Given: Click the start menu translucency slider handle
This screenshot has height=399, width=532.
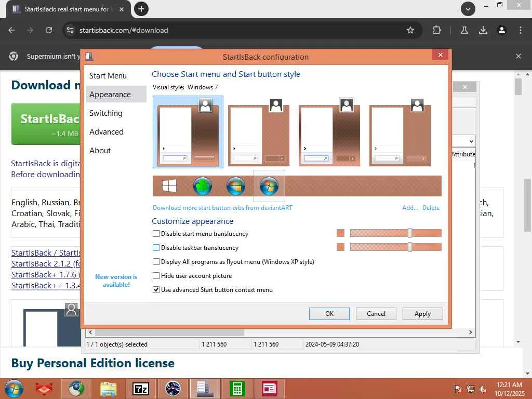Looking at the screenshot, I should 410,233.
